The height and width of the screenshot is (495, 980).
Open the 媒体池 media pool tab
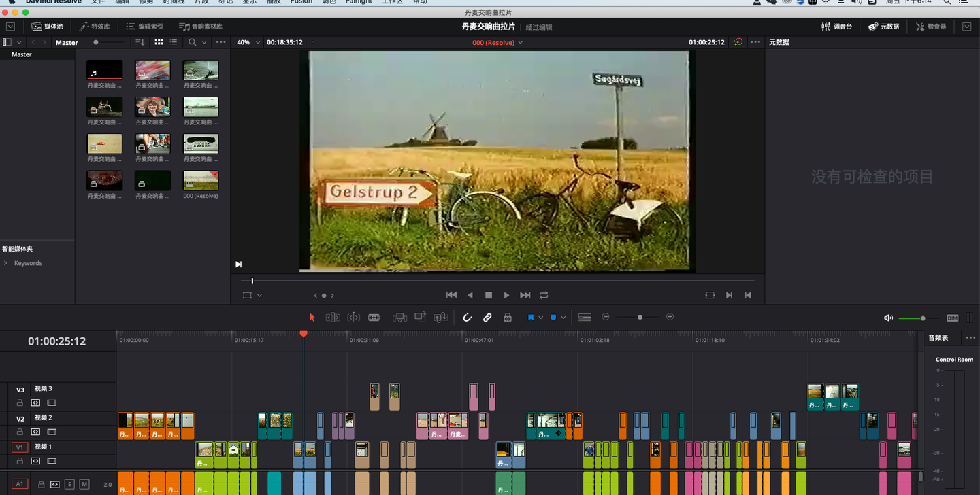click(x=47, y=27)
